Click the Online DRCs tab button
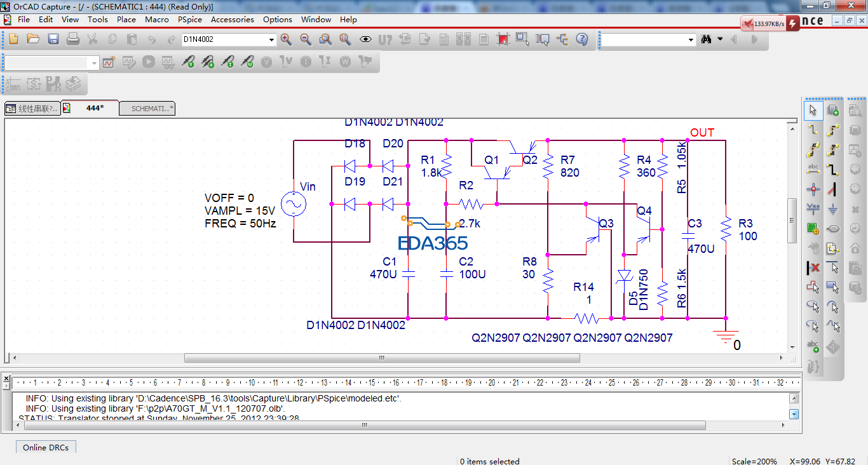The height and width of the screenshot is (465, 868). [45, 447]
